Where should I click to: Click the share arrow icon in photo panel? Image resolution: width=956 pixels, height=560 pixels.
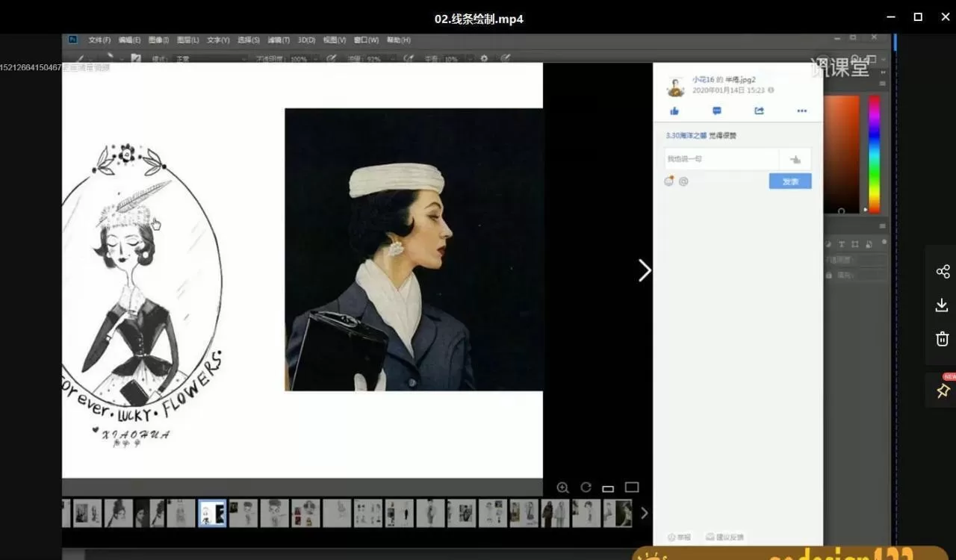[759, 111]
